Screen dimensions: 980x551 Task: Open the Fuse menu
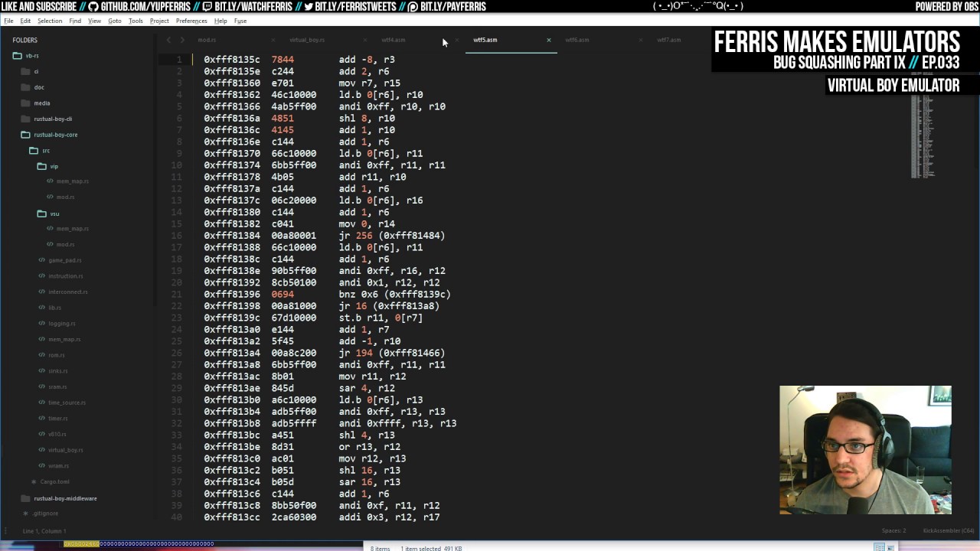pyautogui.click(x=240, y=21)
